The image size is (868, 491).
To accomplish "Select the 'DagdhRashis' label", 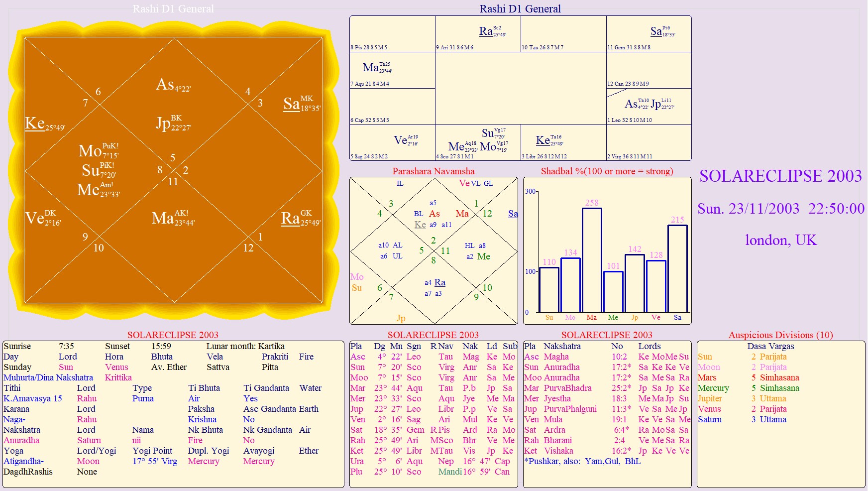I will tap(28, 472).
